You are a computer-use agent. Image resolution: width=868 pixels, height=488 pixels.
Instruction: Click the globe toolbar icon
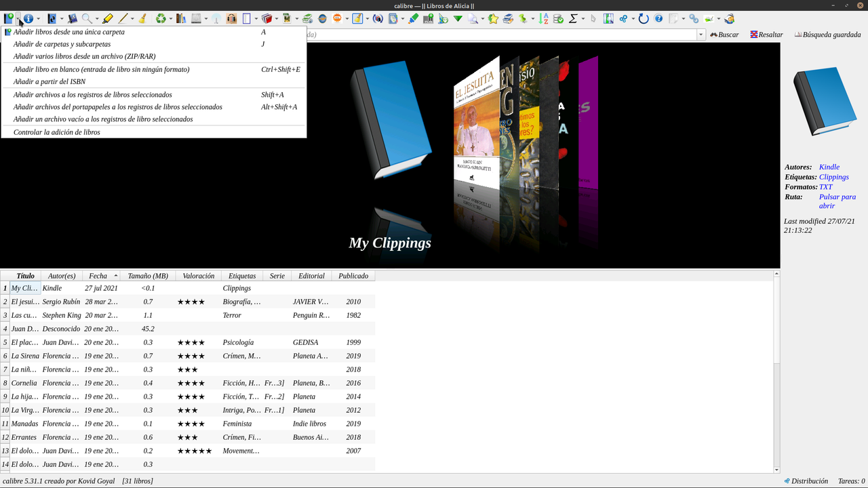(x=322, y=18)
